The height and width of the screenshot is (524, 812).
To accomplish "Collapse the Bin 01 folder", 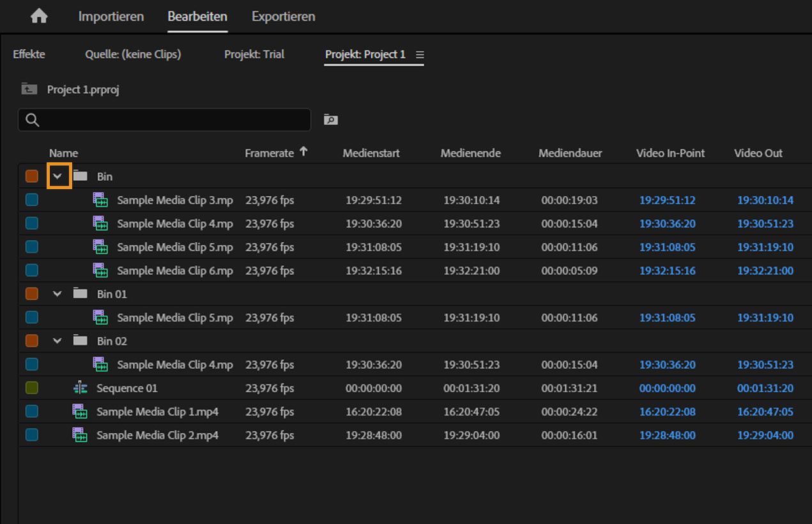I will [x=57, y=294].
